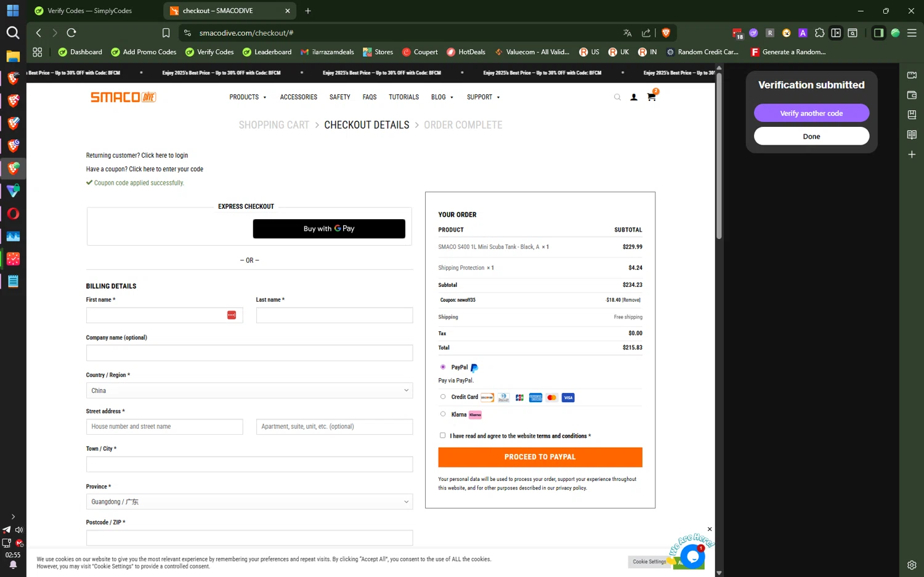Open terms and conditions link

pos(562,436)
